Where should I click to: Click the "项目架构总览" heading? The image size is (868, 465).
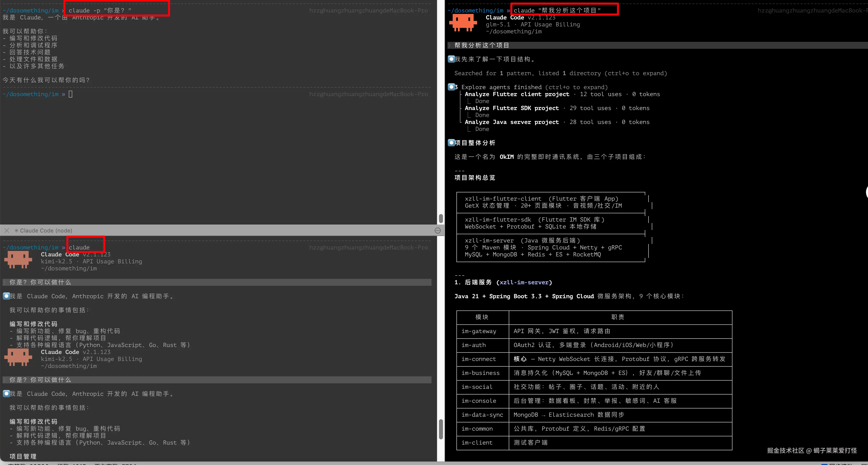(475, 178)
